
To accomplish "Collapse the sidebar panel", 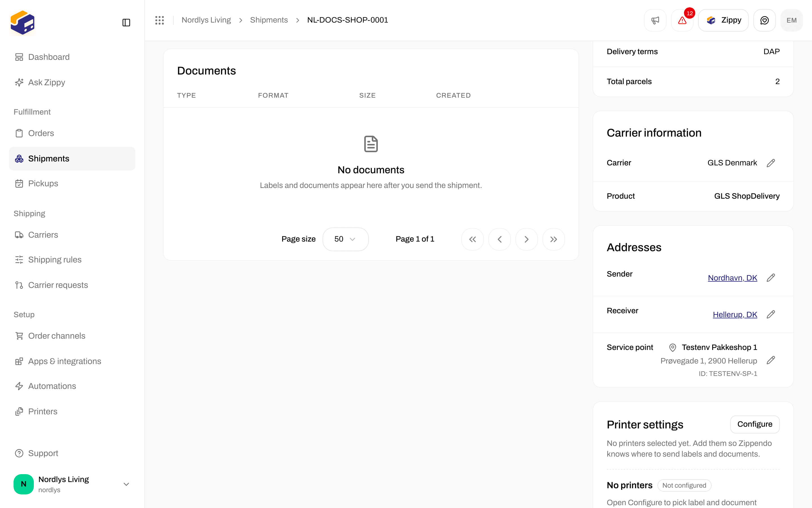I will (126, 23).
